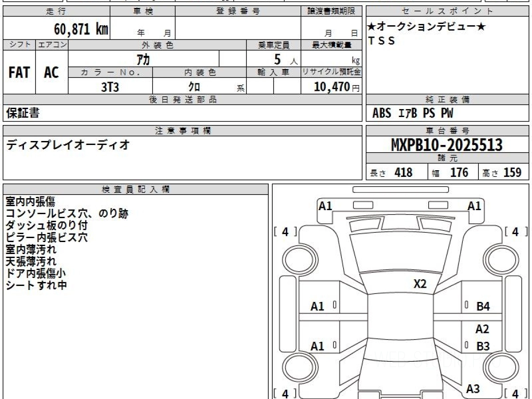Select the exterior color value アカ
This screenshot has width=532, height=399.
coord(144,59)
